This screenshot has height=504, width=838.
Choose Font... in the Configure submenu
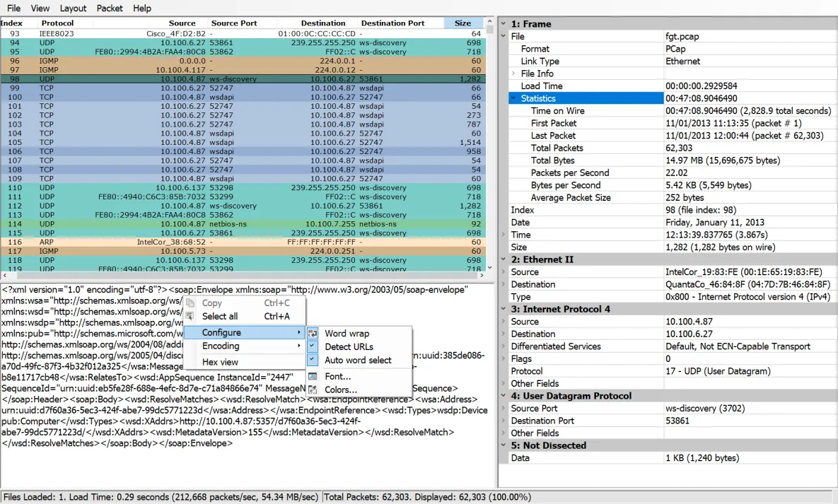(359, 376)
